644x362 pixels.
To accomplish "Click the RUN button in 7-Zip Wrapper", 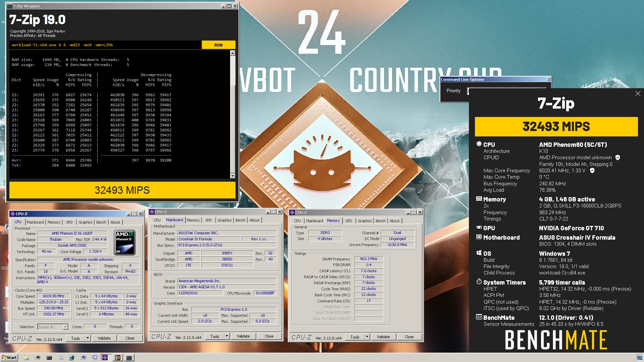I will click(218, 45).
